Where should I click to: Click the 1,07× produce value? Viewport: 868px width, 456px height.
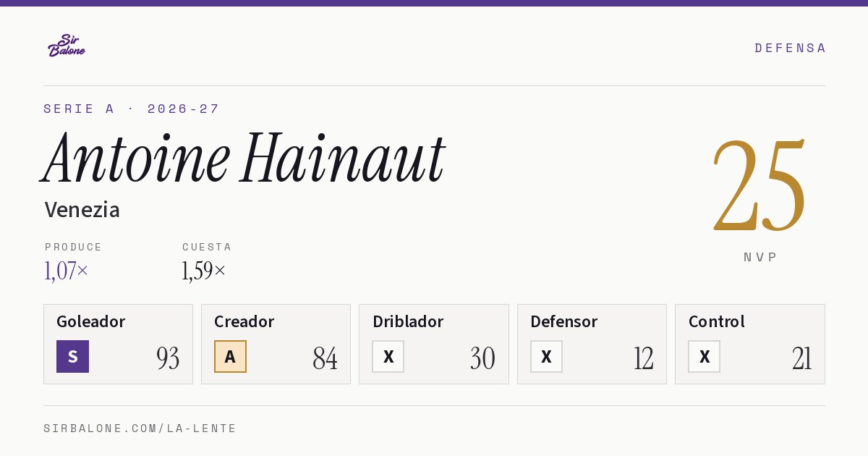click(66, 271)
